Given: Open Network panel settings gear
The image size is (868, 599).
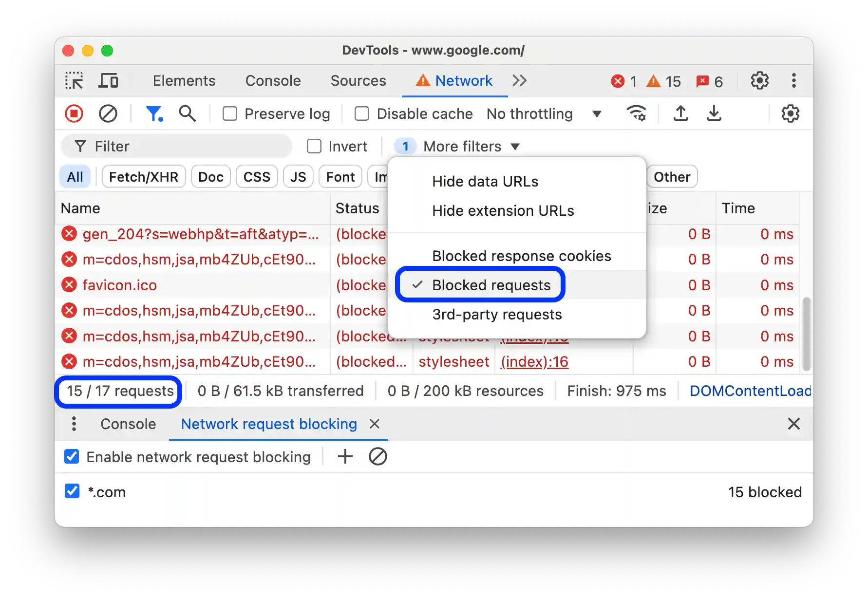Looking at the screenshot, I should [790, 113].
